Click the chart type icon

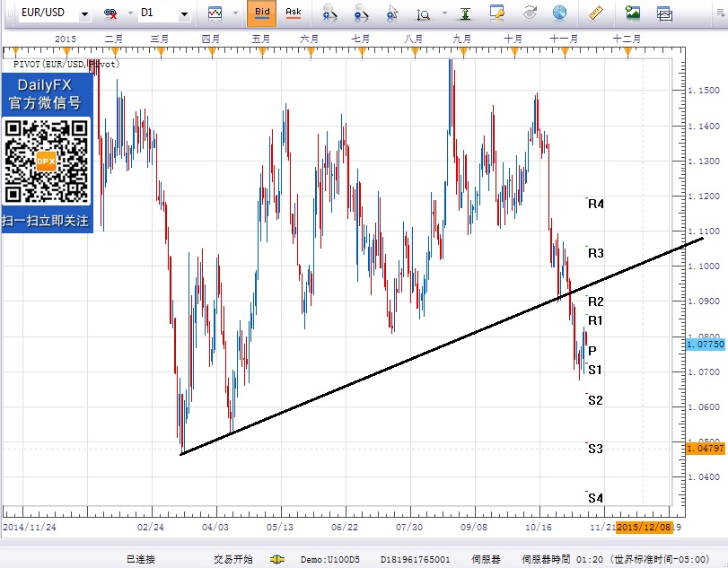click(215, 13)
